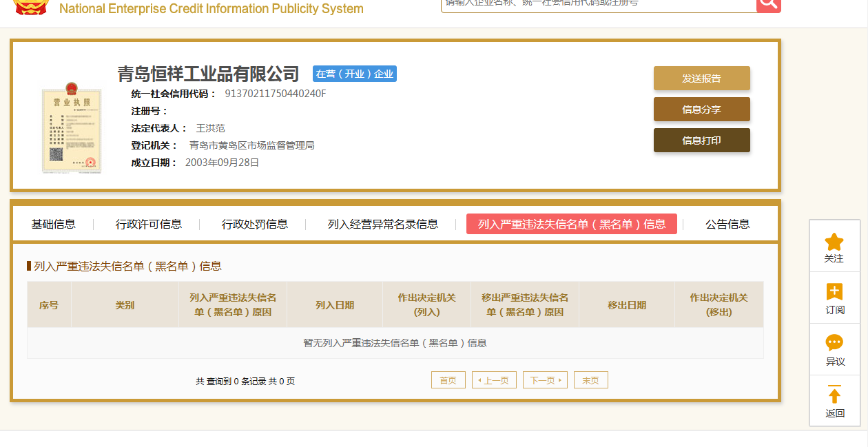Open the 行政处罚信息 tab
The height and width of the screenshot is (447, 868).
[255, 224]
